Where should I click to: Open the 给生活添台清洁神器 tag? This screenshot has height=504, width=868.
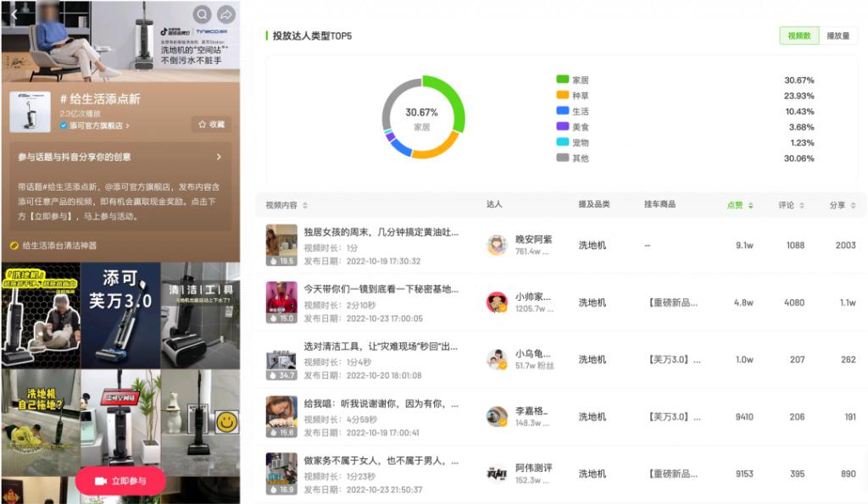53,245
